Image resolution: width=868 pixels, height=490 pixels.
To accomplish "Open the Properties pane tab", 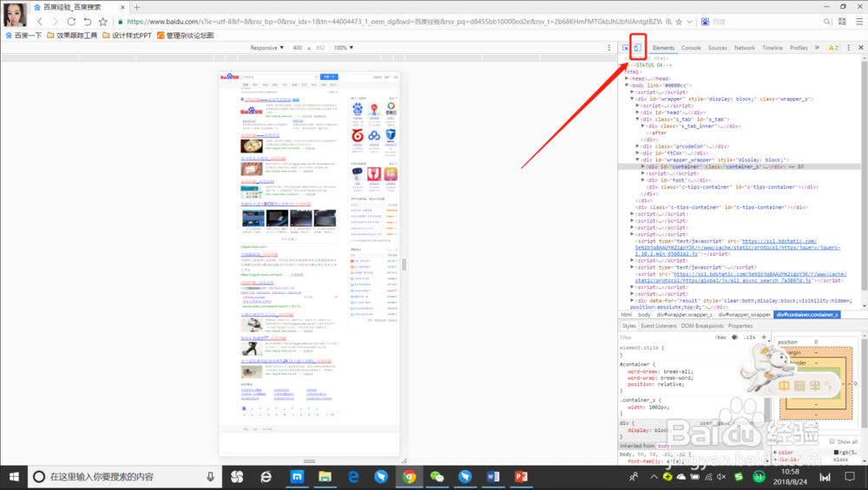I will click(740, 326).
